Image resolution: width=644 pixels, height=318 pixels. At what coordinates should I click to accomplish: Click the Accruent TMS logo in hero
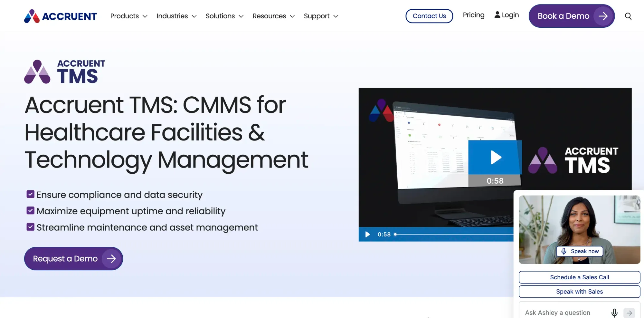[65, 72]
